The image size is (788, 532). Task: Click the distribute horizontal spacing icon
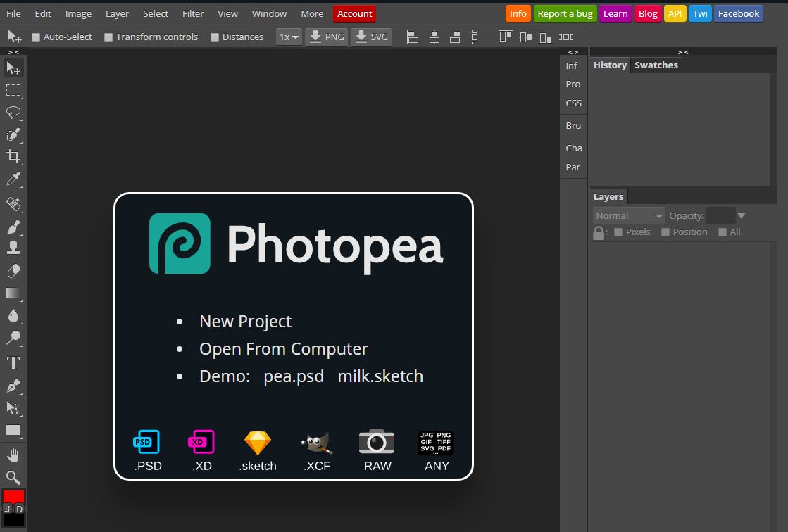pyautogui.click(x=566, y=37)
